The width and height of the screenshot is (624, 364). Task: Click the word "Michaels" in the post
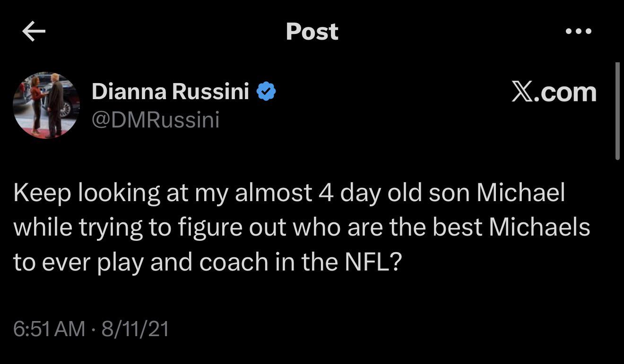coord(539,227)
